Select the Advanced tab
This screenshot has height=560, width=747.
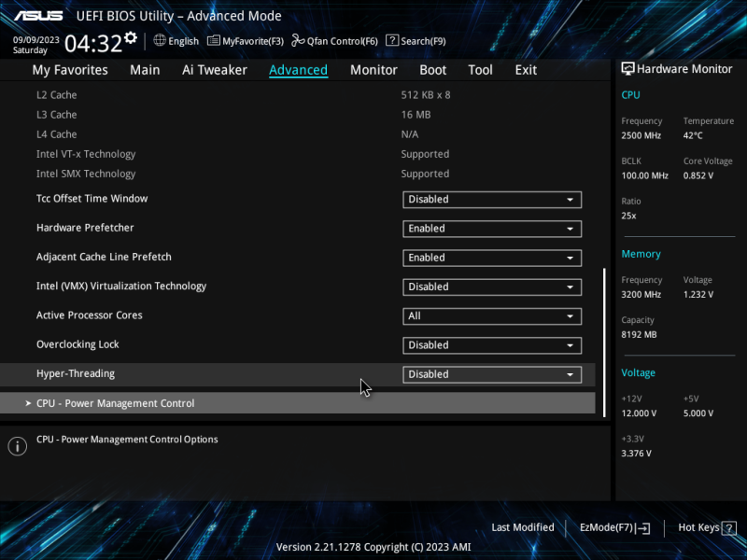point(298,70)
